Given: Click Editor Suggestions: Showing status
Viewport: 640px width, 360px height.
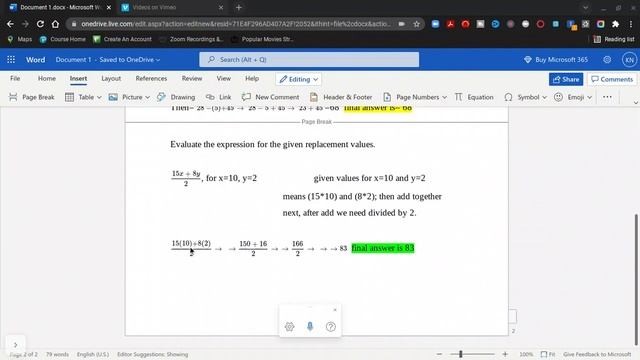Looking at the screenshot, I should point(153,354).
